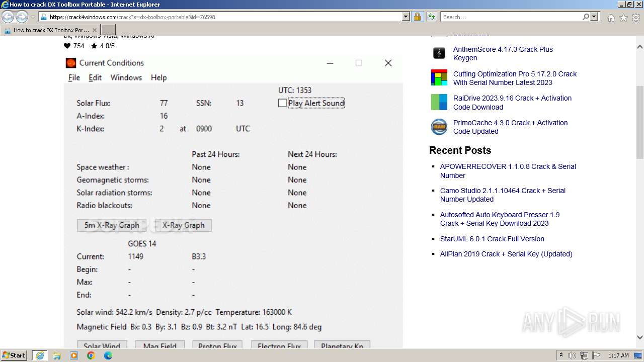Click the RaiDrive app icon

click(439, 102)
